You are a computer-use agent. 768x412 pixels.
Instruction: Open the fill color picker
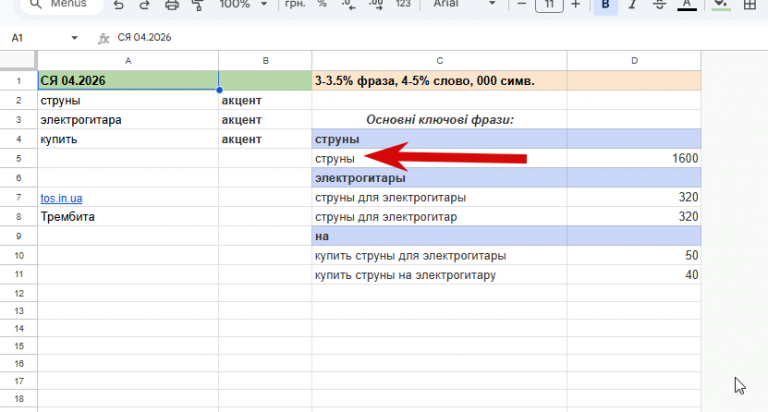720,4
